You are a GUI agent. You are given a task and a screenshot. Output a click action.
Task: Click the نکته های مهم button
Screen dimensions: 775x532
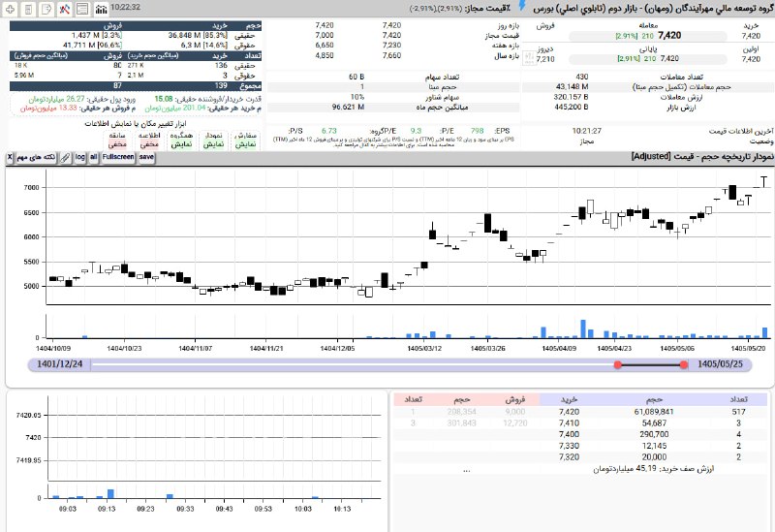[36, 157]
